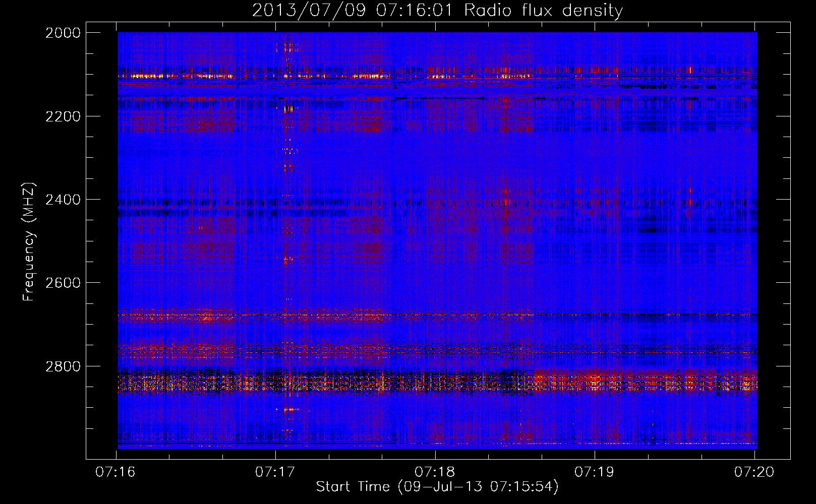Click the x-axis label "Start Time (09-Jul-13 07:15:54)"
816x504 pixels.
click(x=437, y=486)
